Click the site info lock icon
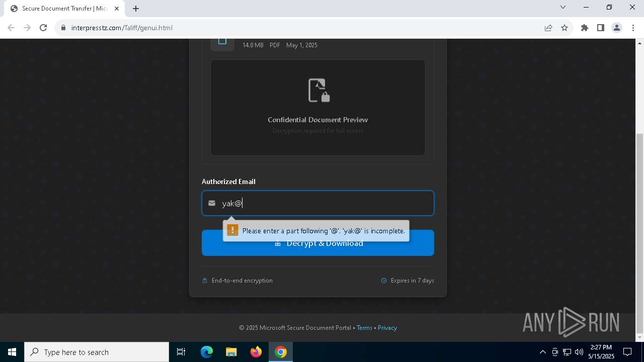This screenshot has height=362, width=644. (x=63, y=28)
